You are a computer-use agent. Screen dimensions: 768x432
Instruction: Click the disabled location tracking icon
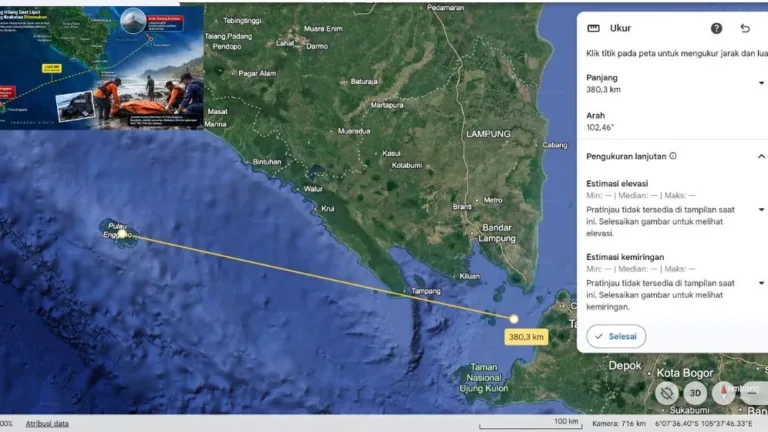(667, 393)
